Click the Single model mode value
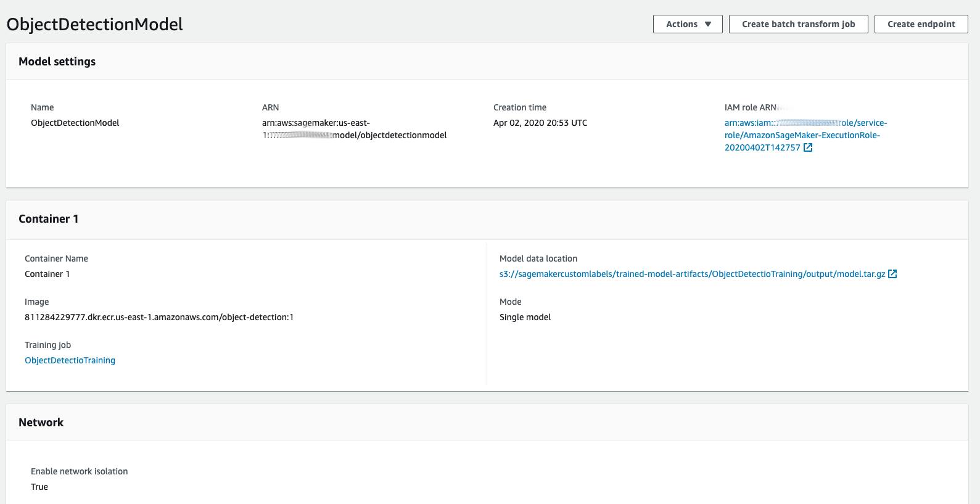This screenshot has height=504, width=980. tap(525, 317)
